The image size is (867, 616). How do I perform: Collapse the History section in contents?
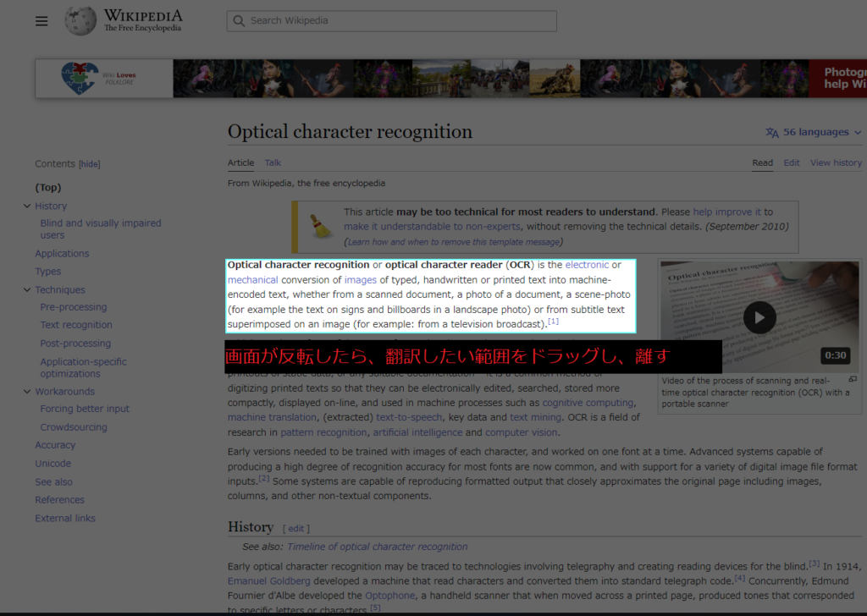26,206
